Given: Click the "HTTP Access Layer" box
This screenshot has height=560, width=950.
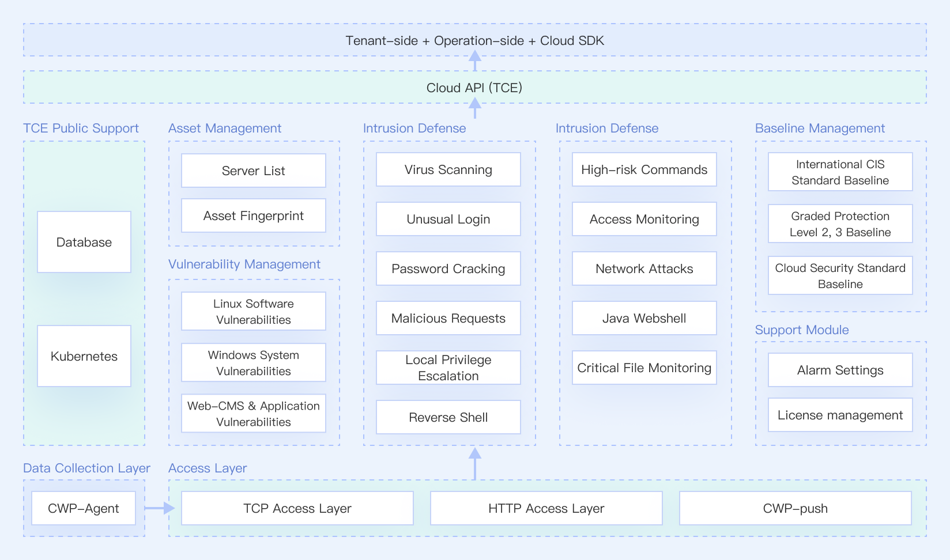Looking at the screenshot, I should point(546,508).
